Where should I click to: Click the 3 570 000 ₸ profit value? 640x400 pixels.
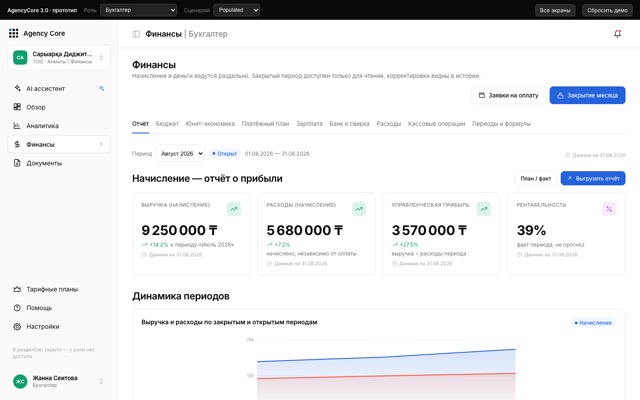point(429,230)
